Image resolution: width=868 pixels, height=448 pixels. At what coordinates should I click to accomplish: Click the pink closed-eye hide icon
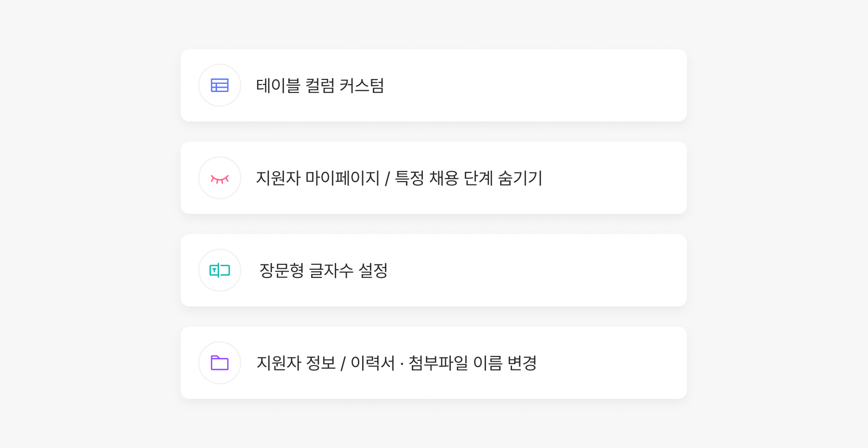tap(219, 179)
